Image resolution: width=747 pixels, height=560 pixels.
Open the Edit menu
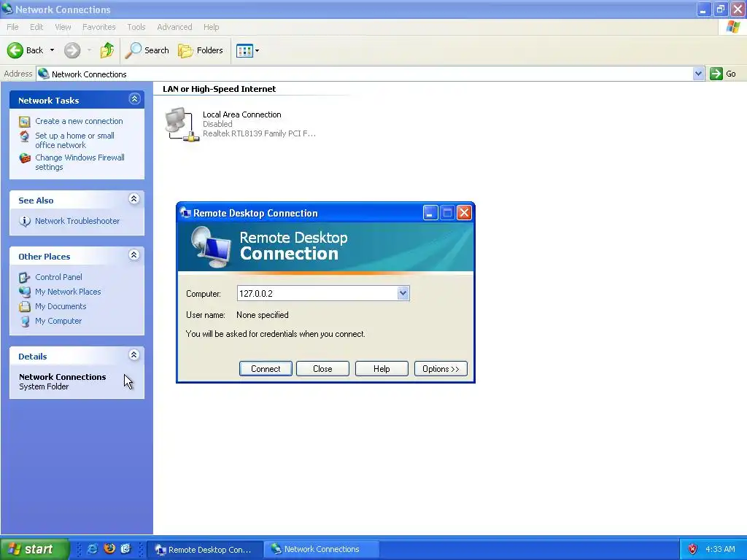click(x=36, y=27)
